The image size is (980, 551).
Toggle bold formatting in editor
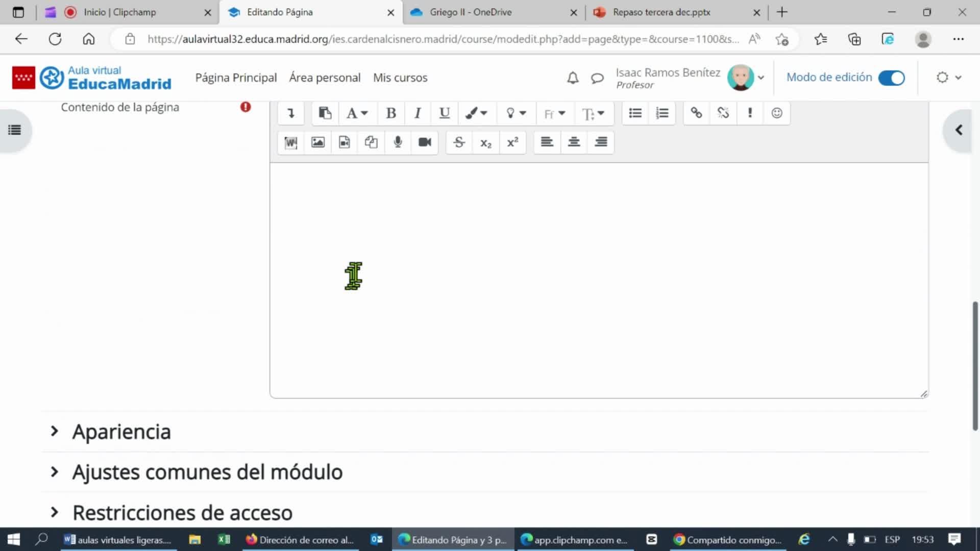click(x=391, y=113)
